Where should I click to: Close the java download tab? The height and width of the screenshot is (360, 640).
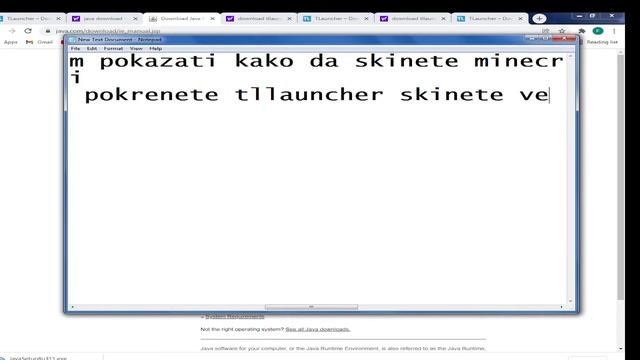tap(135, 19)
